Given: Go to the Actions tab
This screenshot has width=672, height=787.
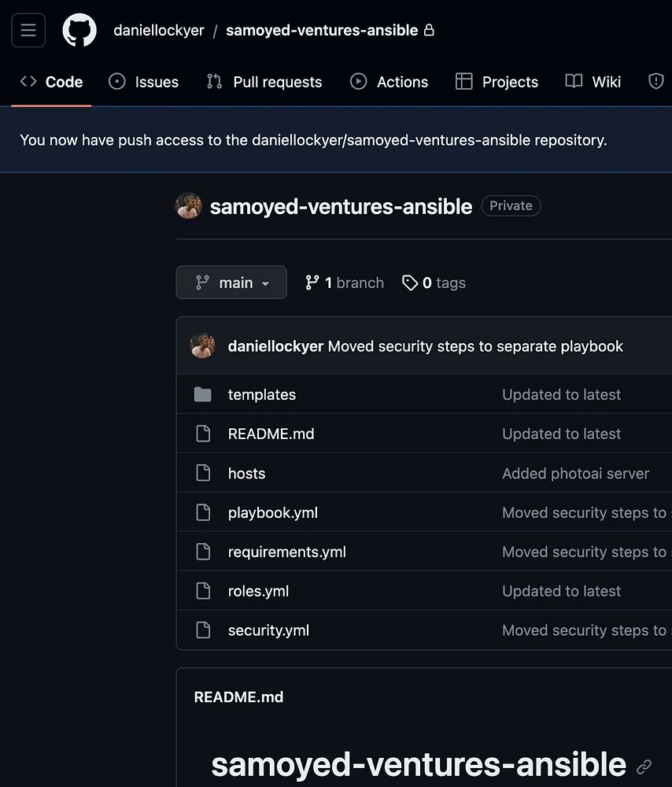Looking at the screenshot, I should 389,82.
